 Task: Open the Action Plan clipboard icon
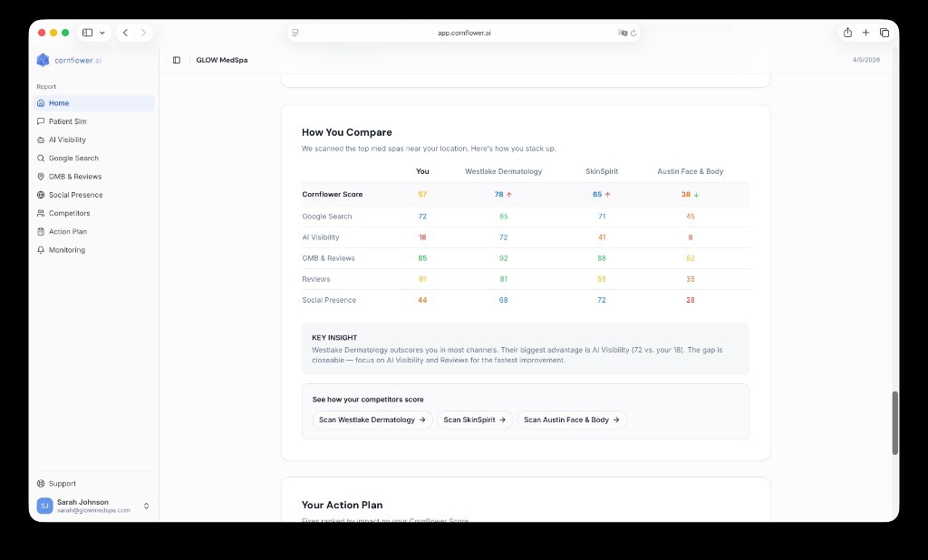[41, 231]
